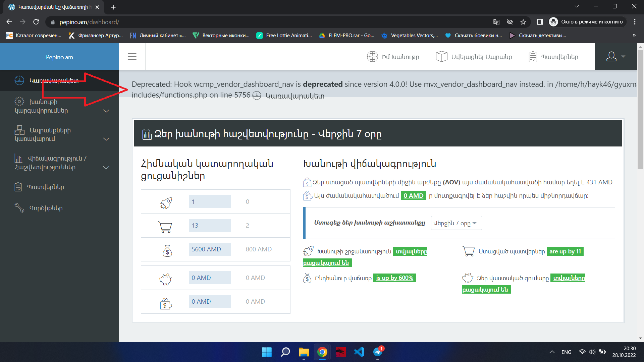This screenshot has height=362, width=644.
Task: Click the sidebar 'Պատվերներ' orders item
Action: point(45,187)
